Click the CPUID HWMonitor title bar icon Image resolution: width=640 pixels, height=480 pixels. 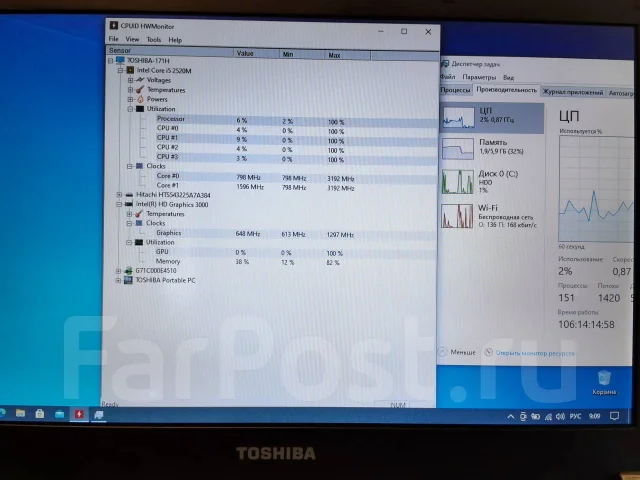(x=114, y=26)
